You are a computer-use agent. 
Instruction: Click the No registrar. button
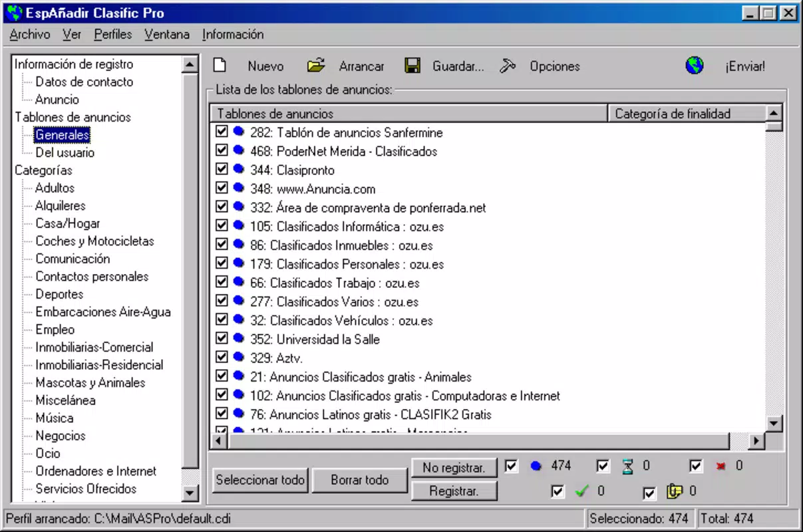(x=454, y=467)
